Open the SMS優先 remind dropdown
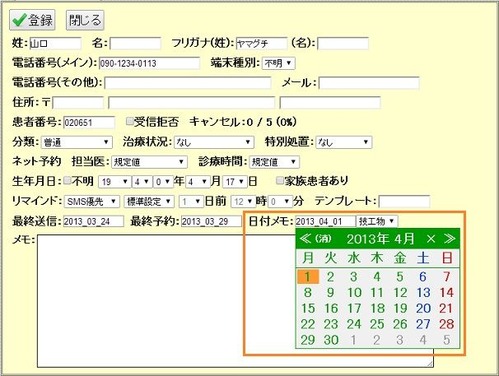The image size is (499, 376). coord(92,201)
